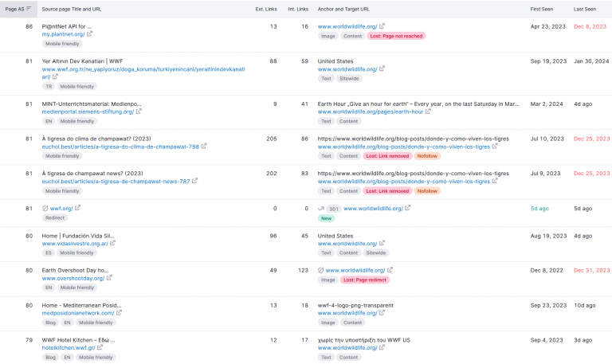Open medienportal.siemens-stiftung.org/ link

click(88, 112)
